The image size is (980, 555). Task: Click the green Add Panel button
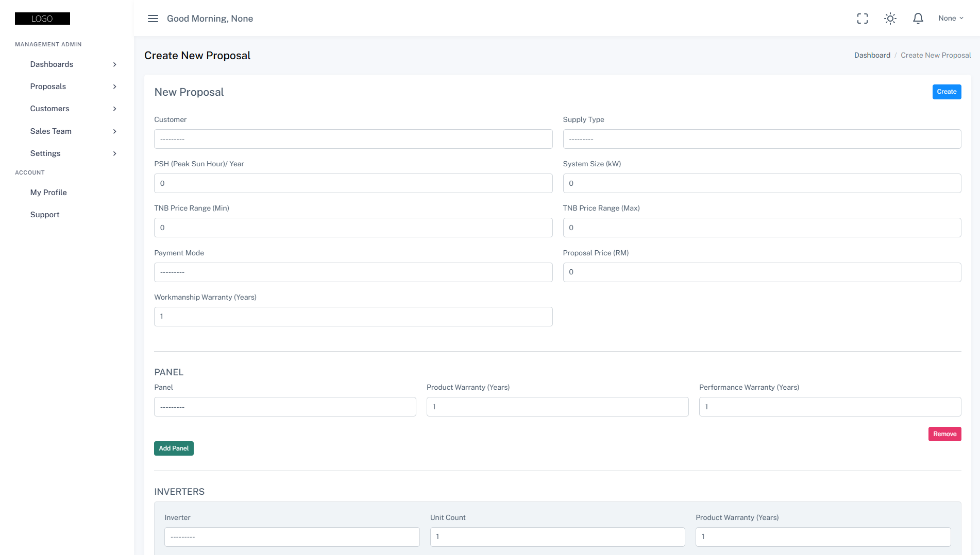click(x=174, y=448)
